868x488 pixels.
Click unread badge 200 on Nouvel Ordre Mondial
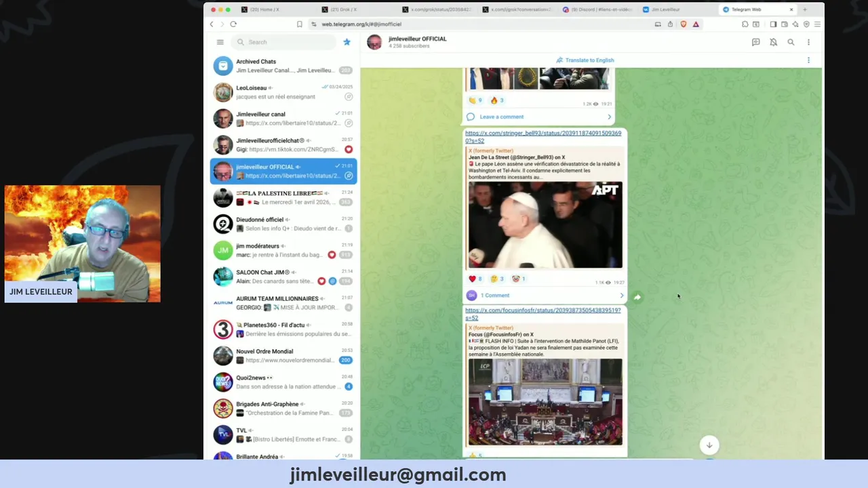tap(346, 361)
